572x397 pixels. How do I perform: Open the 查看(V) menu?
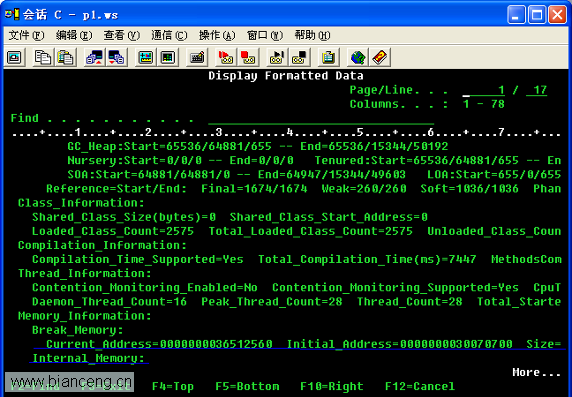[x=121, y=35]
